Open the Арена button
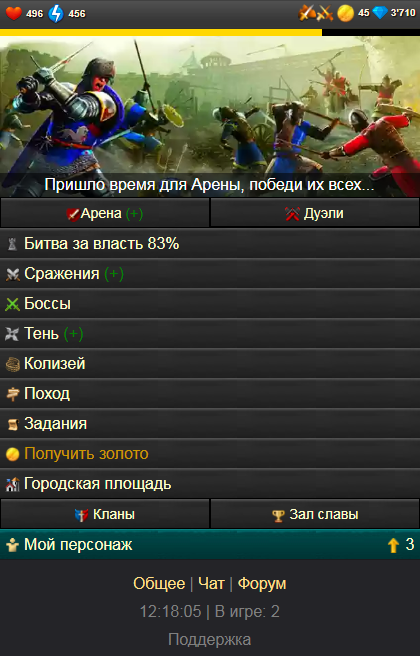420x656 pixels. pyautogui.click(x=105, y=213)
